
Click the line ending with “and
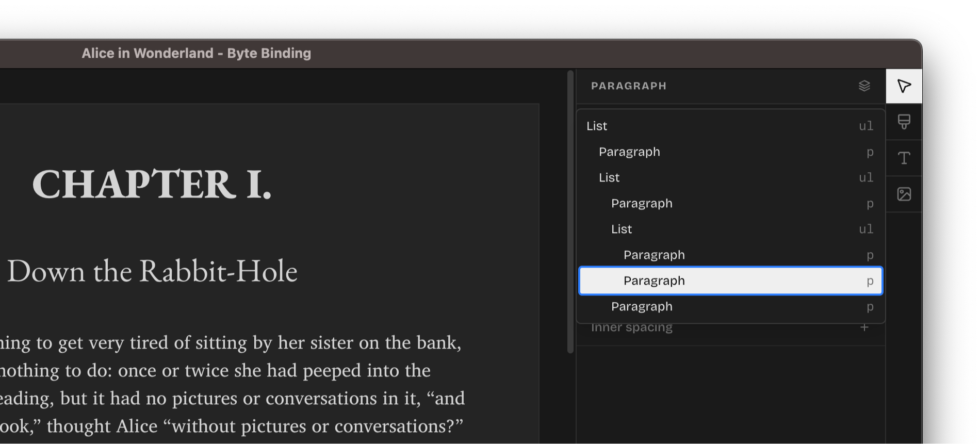232,399
